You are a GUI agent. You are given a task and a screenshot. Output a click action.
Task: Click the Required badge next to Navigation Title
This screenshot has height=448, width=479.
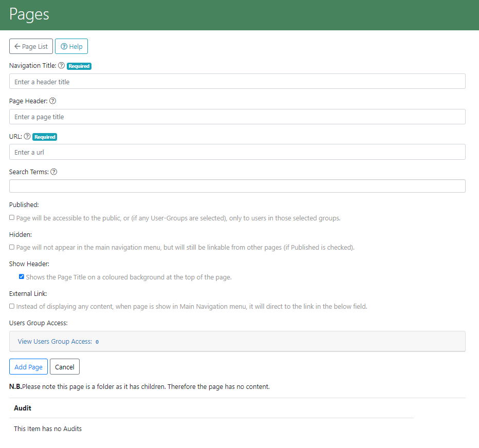tap(79, 66)
